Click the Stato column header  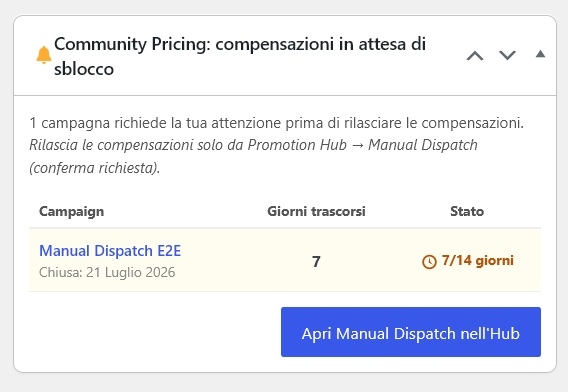coord(467,211)
